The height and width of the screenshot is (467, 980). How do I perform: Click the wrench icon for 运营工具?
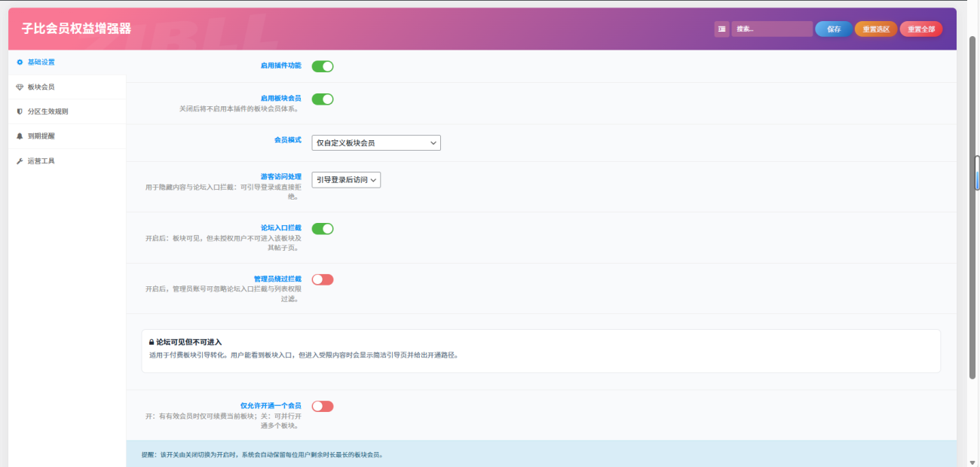[x=20, y=161]
